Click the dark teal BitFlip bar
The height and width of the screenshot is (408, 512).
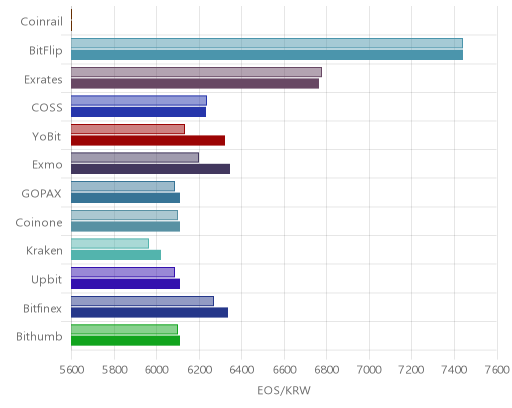(267, 55)
